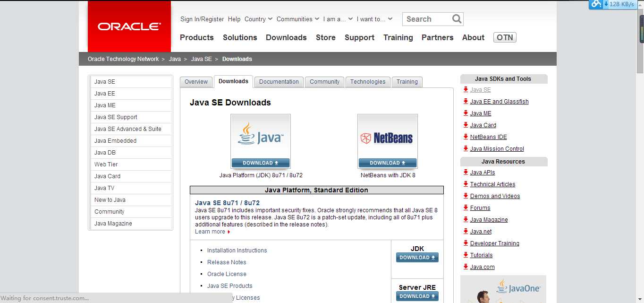Image resolution: width=644 pixels, height=303 pixels.
Task: Open the About menu
Action: [473, 37]
